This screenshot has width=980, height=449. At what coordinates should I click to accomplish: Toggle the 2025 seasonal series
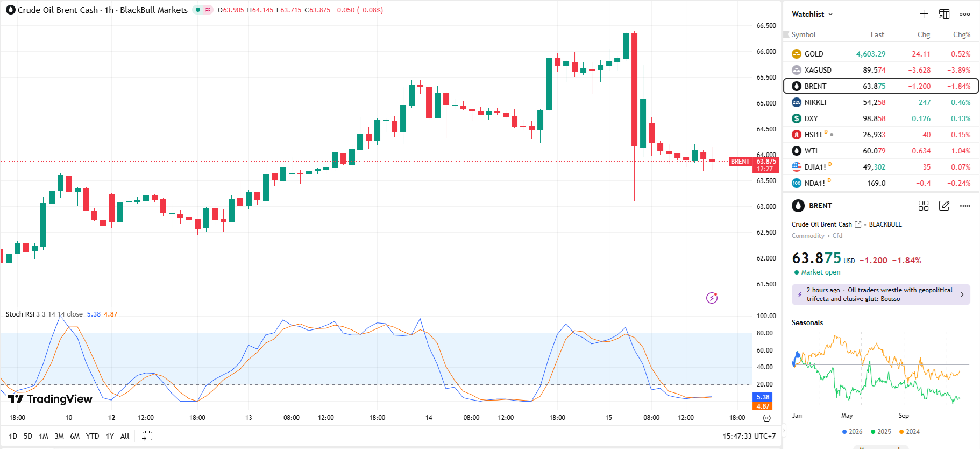tap(880, 432)
